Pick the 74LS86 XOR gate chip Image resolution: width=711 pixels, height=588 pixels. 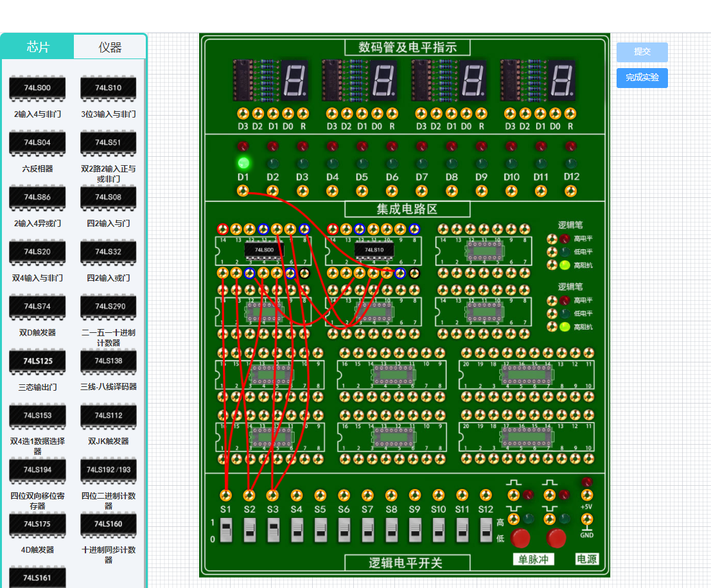tap(37, 197)
